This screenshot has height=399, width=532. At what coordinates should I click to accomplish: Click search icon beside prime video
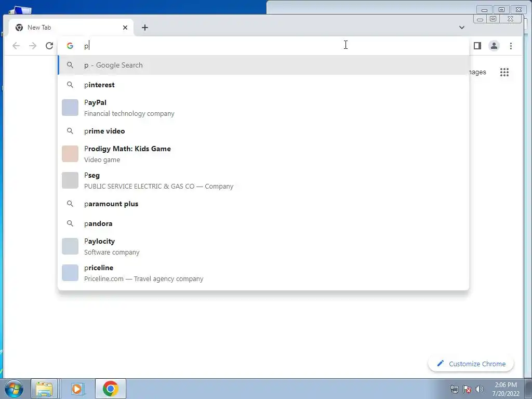point(70,131)
